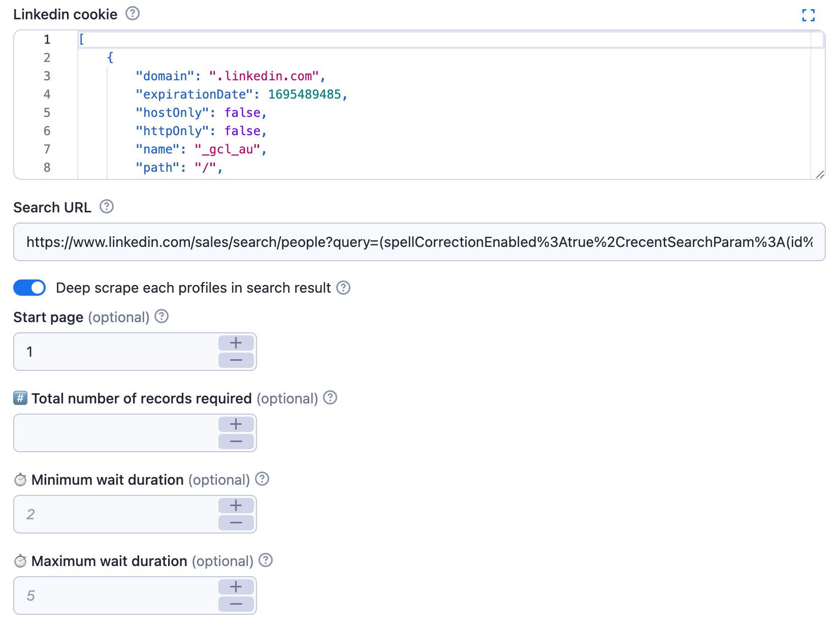The height and width of the screenshot is (626, 840).
Task: Decrease Total number of records required
Action: click(235, 442)
